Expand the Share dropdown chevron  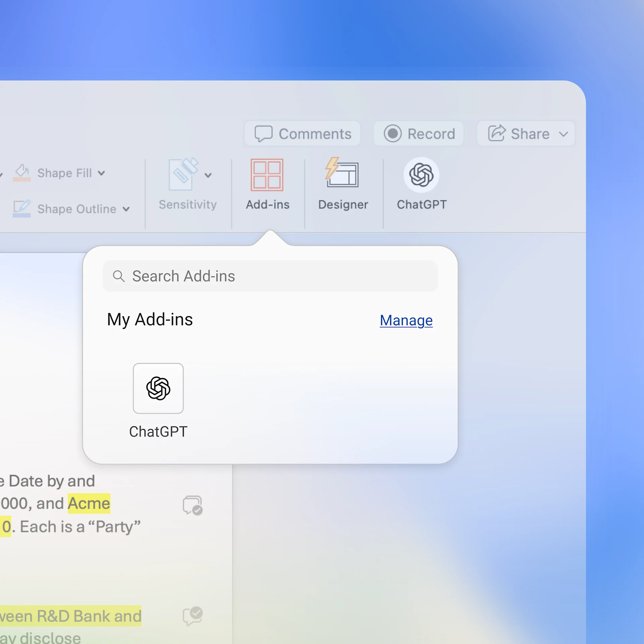coord(563,134)
